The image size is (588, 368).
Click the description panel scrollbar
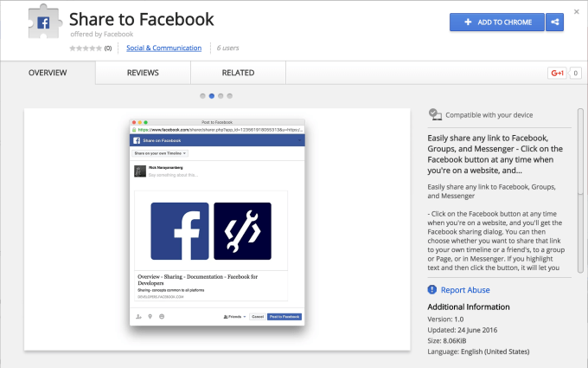pos(580,190)
